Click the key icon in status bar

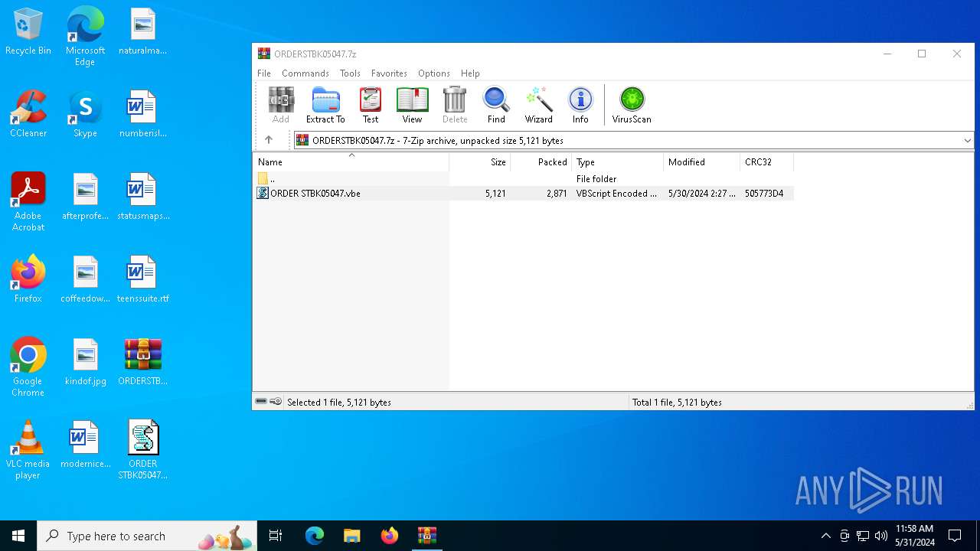tap(276, 402)
